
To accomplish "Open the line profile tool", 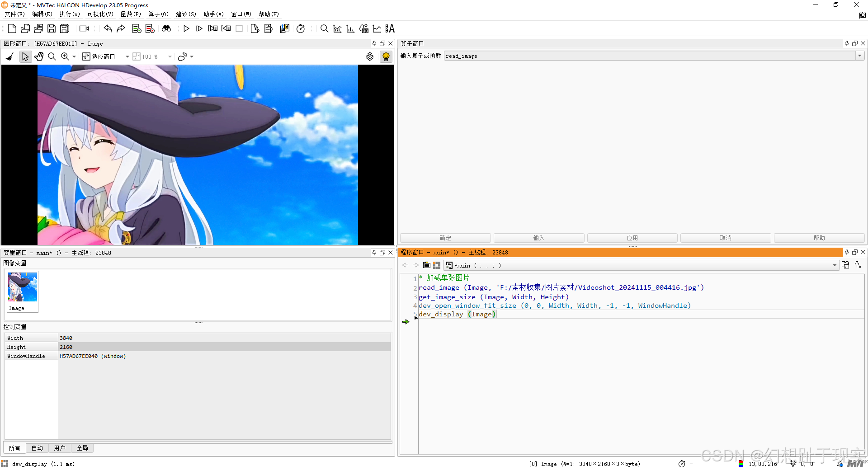I will (x=377, y=29).
